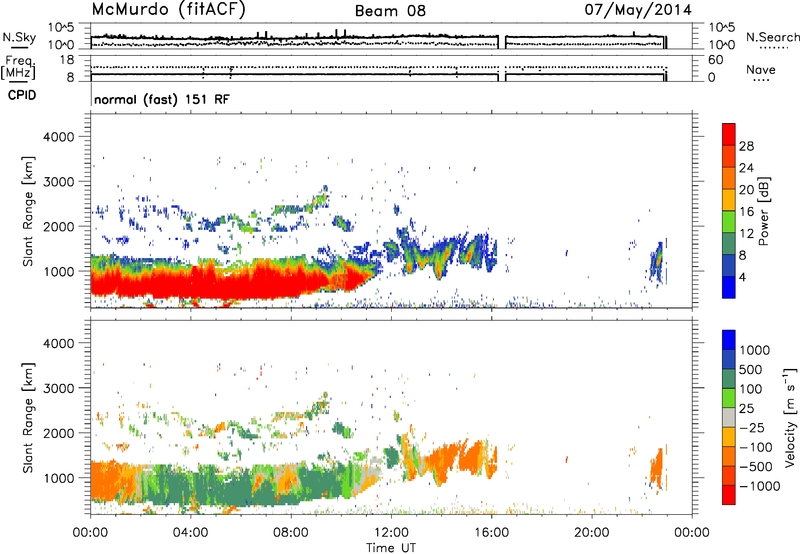
Task: Click the 4 label on power colorbar
Action: click(742, 277)
